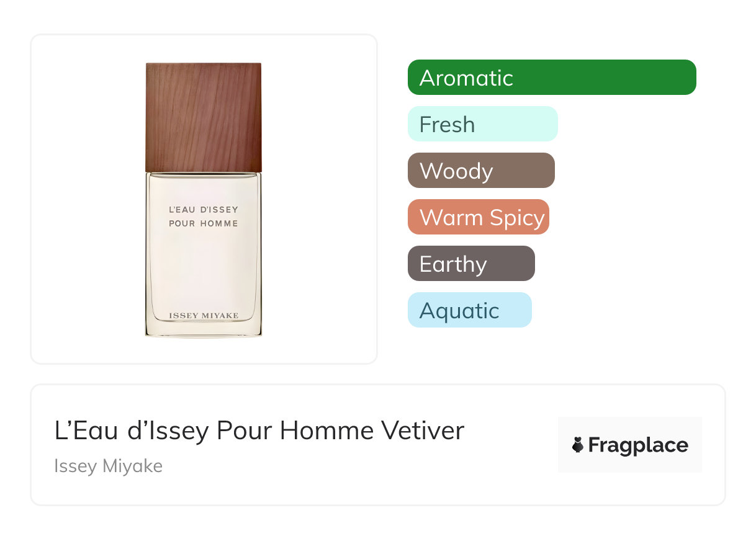This screenshot has height=536, width=756.
Task: Click the Fragplace wordmark text
Action: click(x=638, y=445)
